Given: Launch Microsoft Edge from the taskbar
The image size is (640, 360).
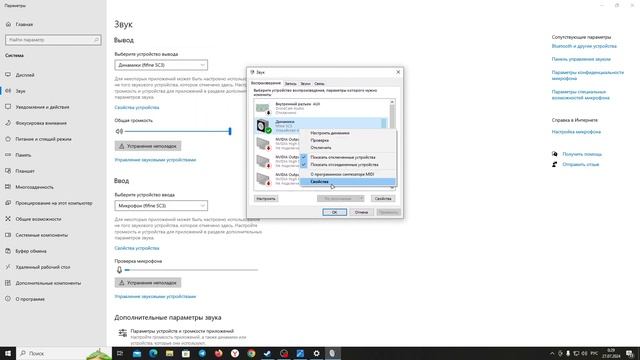Looking at the screenshot, I should pos(153,353).
